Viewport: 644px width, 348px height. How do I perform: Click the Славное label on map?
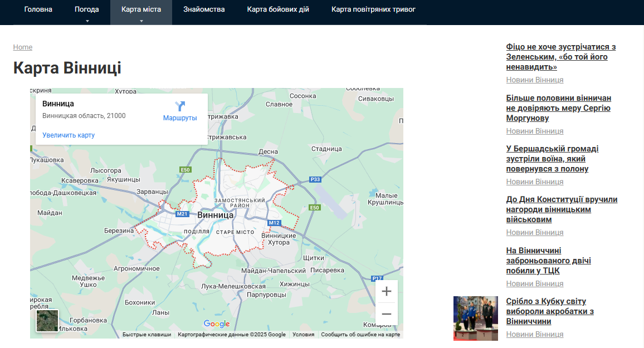pyautogui.click(x=279, y=104)
